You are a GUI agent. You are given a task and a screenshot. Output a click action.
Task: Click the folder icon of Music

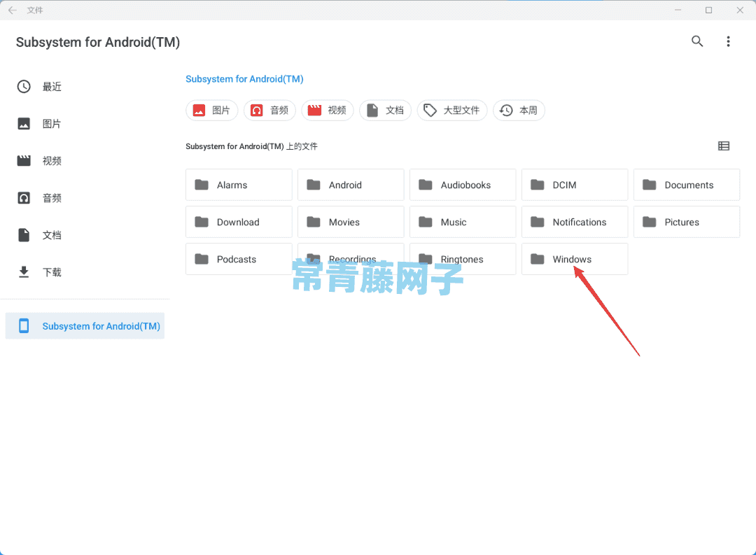tap(426, 222)
